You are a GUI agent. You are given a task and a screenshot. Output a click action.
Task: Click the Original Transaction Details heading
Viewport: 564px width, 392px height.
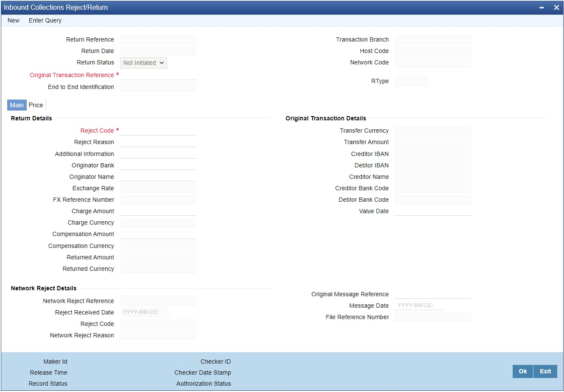pyautogui.click(x=326, y=118)
